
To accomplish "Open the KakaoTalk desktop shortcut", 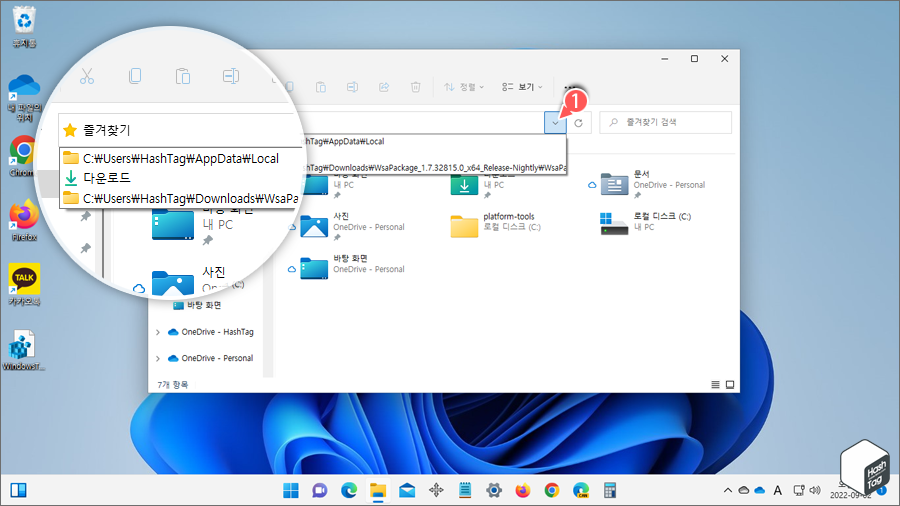I will point(24,285).
